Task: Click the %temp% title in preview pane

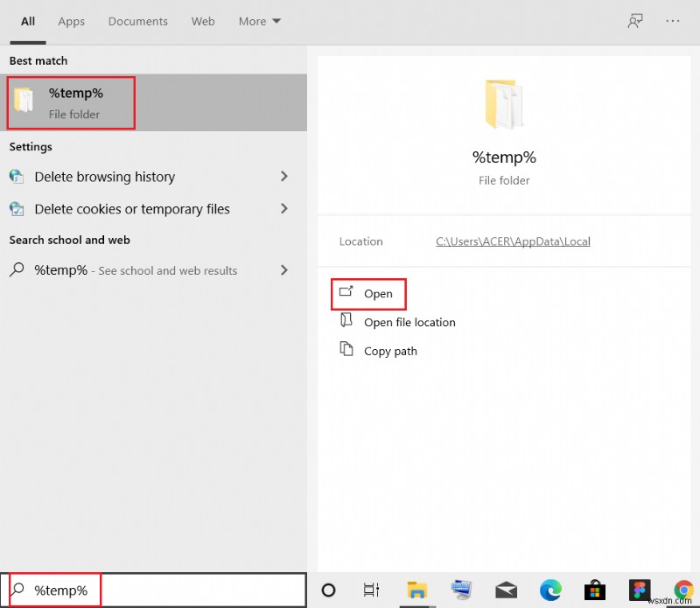Action: (x=504, y=157)
